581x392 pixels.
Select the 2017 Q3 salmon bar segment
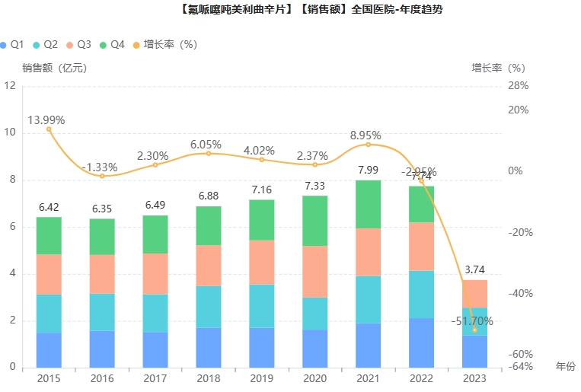[155, 274]
